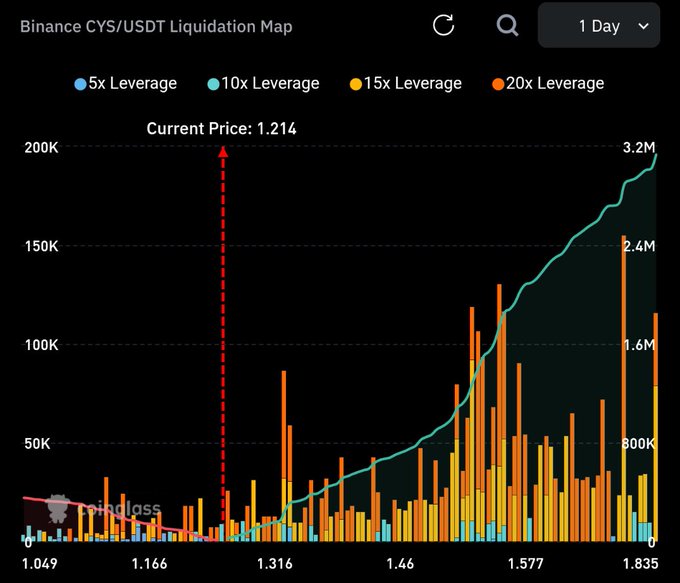Click the refresh icon
The width and height of the screenshot is (680, 583).
(x=443, y=25)
